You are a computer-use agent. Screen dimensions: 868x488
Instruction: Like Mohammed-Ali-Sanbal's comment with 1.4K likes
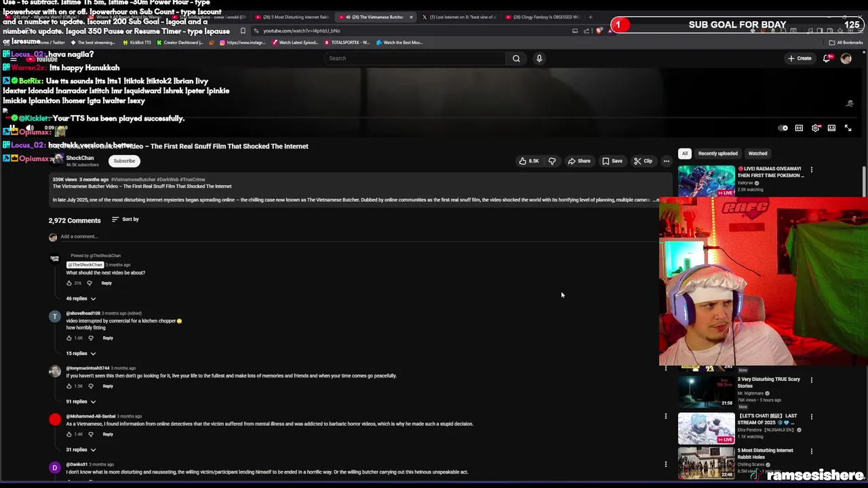(x=69, y=434)
